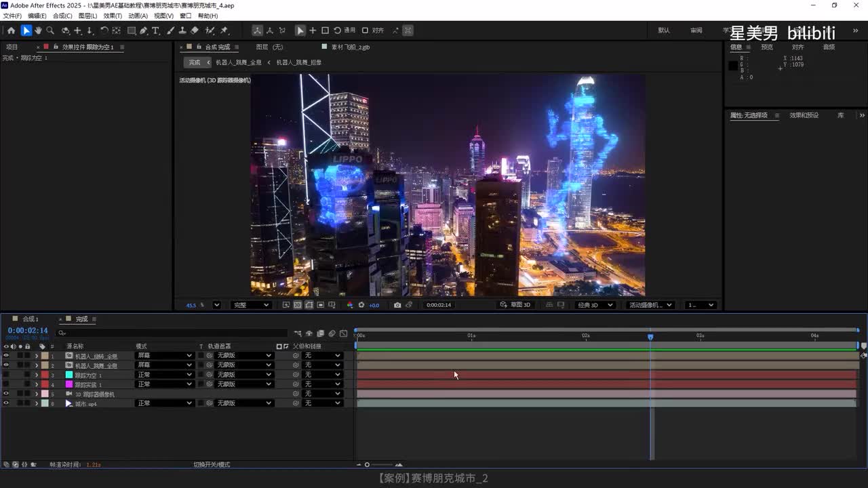Open track matte dropdown for 跟踪实底 1

click(x=245, y=384)
